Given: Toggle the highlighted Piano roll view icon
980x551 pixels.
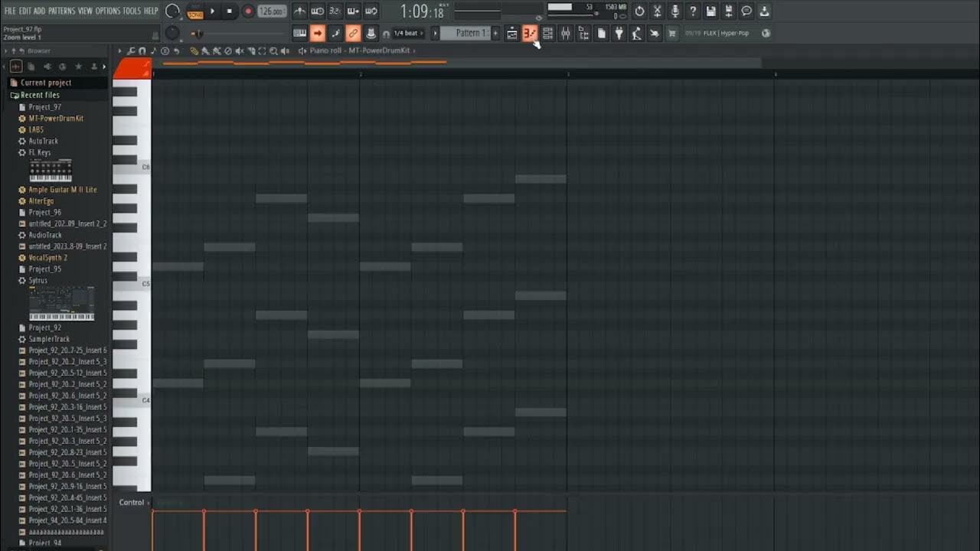Looking at the screenshot, I should [x=530, y=33].
